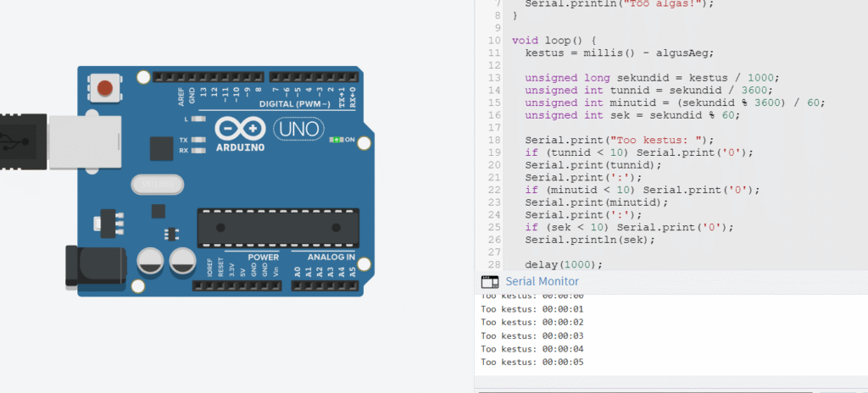Screen dimensions: 868x393
Task: Click the A0 analog pin socket
Action: click(298, 285)
